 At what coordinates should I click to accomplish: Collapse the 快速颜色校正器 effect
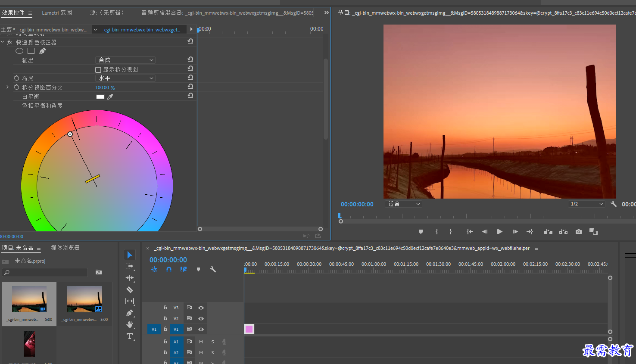3,42
